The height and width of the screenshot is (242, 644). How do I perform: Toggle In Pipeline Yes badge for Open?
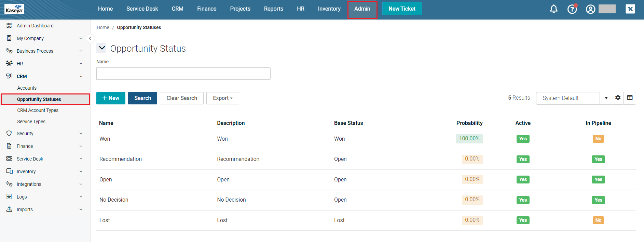click(598, 179)
